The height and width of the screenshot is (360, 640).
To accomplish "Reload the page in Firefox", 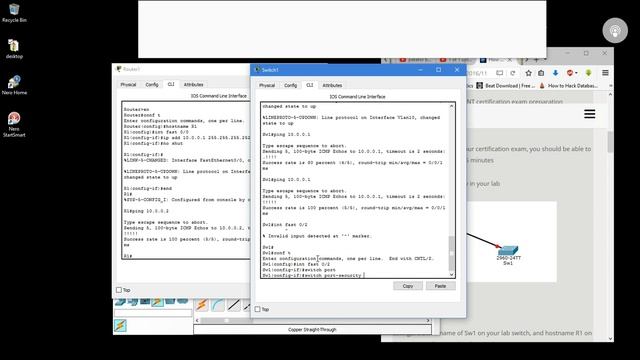I will [x=513, y=73].
